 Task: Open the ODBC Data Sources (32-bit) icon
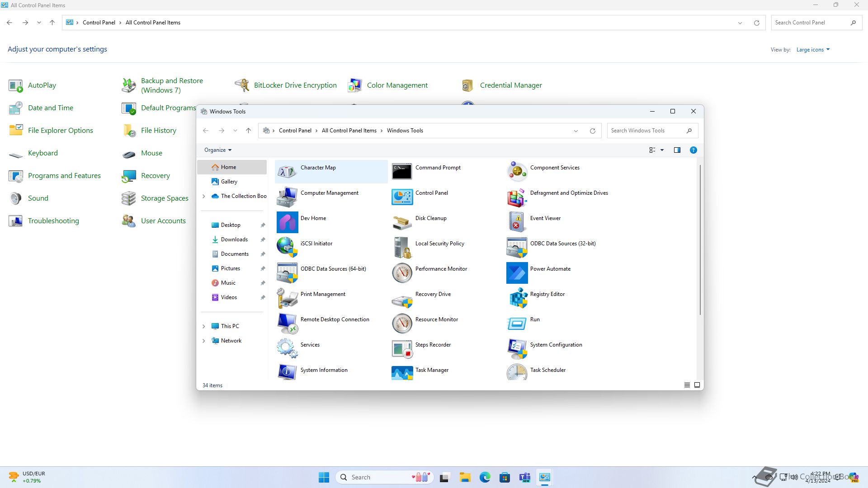tap(517, 248)
